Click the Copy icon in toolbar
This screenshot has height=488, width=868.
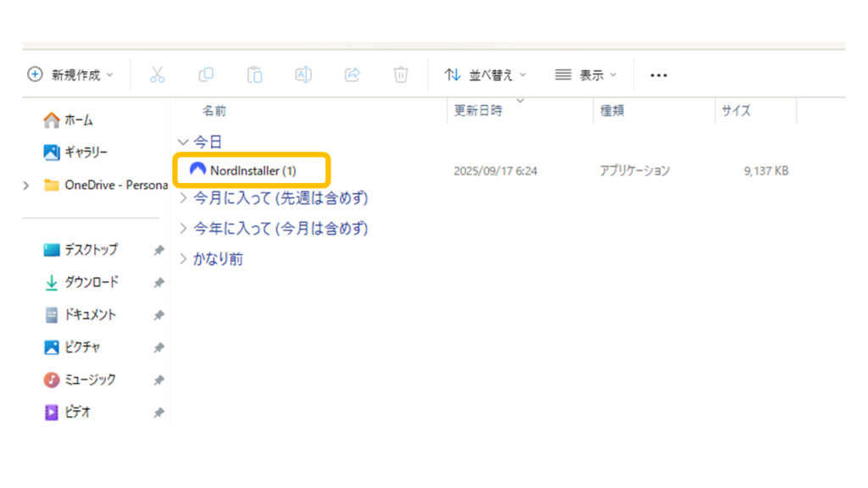click(206, 75)
